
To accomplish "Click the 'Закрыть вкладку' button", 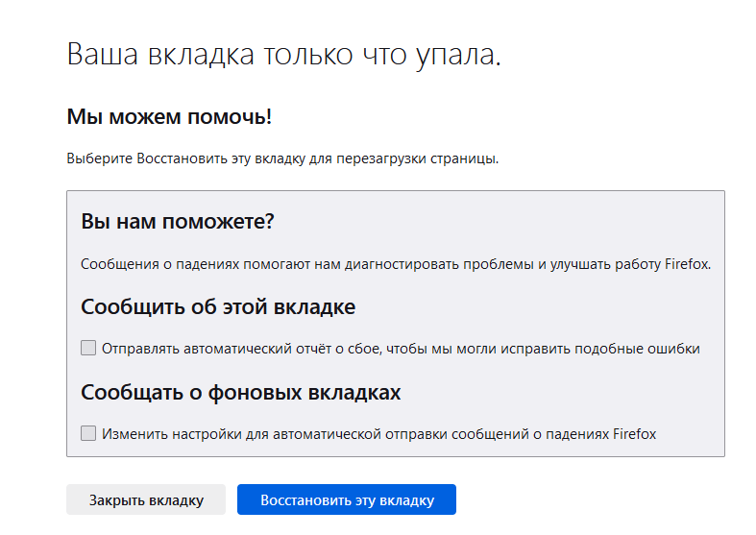I will [x=146, y=499].
